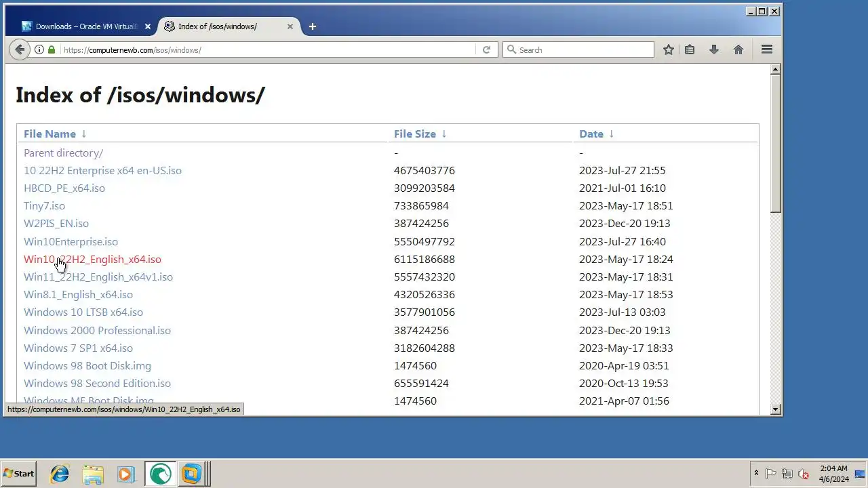This screenshot has height=488, width=868.
Task: Click the file size 4675403776
Action: tap(425, 171)
